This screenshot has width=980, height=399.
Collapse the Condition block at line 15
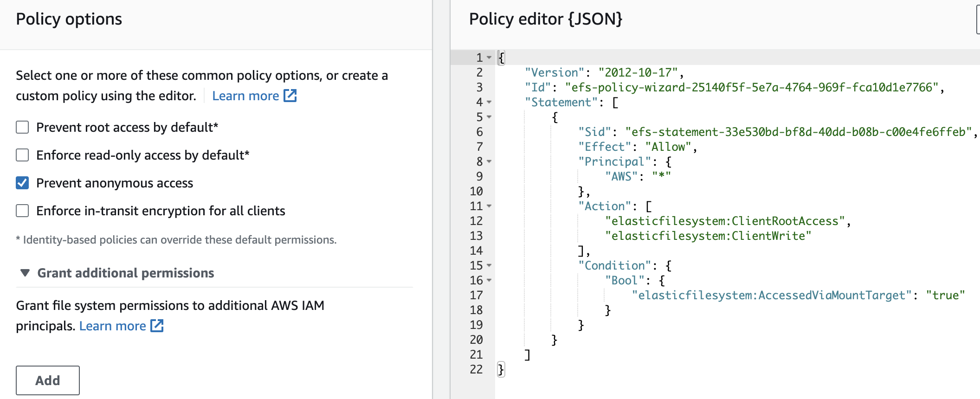coord(489,265)
